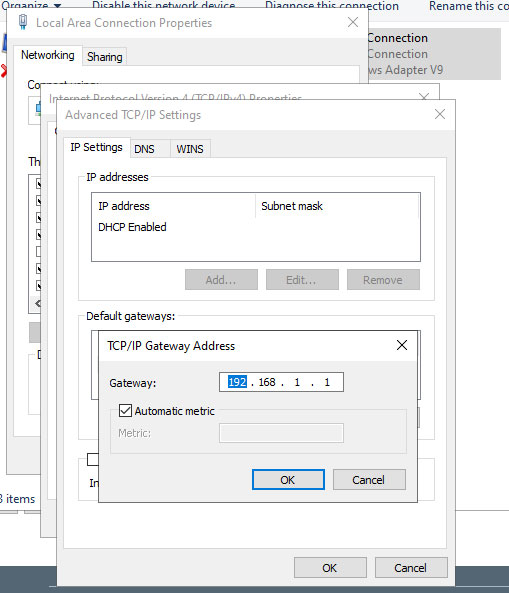Click the first octet of Gateway field

click(237, 382)
